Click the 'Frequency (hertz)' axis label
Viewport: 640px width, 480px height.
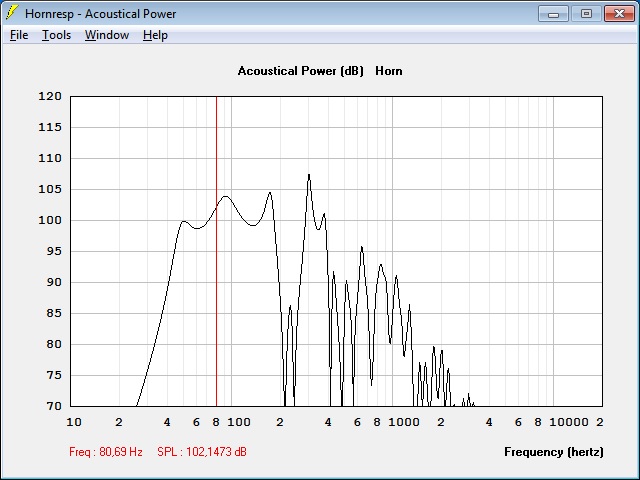tap(553, 452)
